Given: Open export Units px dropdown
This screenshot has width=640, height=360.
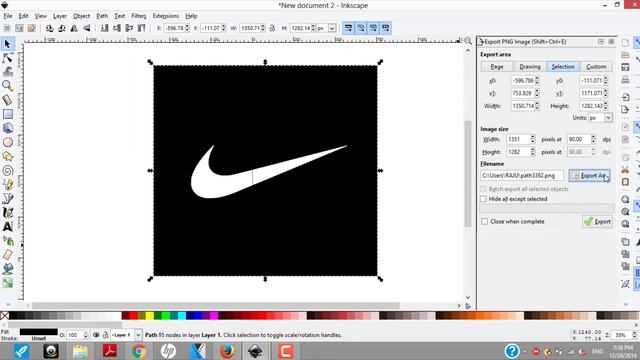Looking at the screenshot, I should [x=608, y=118].
